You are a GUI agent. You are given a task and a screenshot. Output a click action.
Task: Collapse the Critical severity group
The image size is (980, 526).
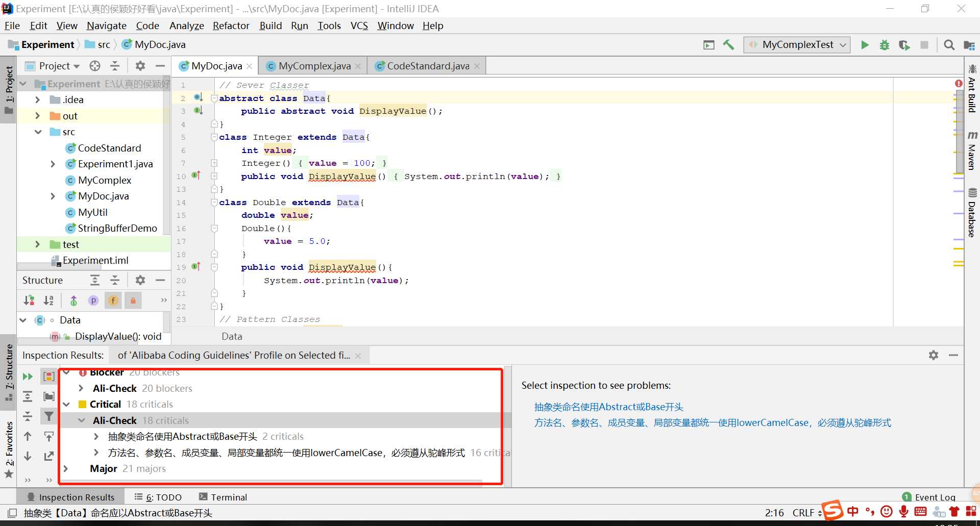(x=66, y=404)
